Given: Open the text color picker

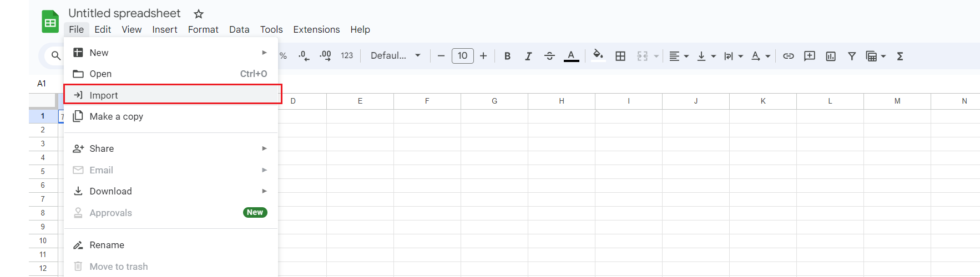Looking at the screenshot, I should pyautogui.click(x=571, y=56).
